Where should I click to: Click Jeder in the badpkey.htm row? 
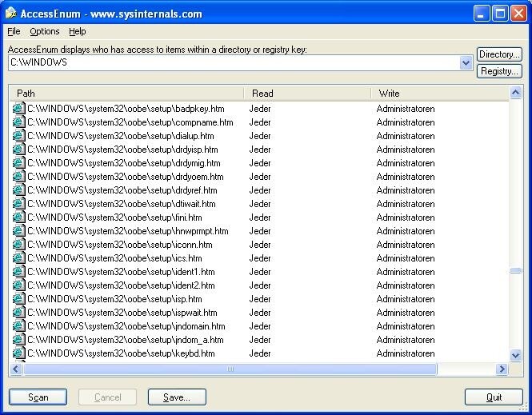[x=260, y=109]
